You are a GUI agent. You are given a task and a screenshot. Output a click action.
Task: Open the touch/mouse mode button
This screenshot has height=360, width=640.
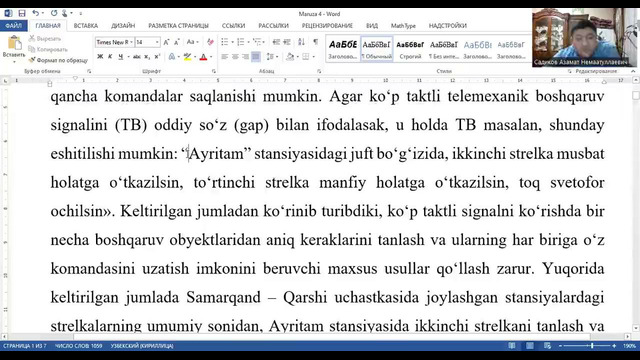[64, 13]
